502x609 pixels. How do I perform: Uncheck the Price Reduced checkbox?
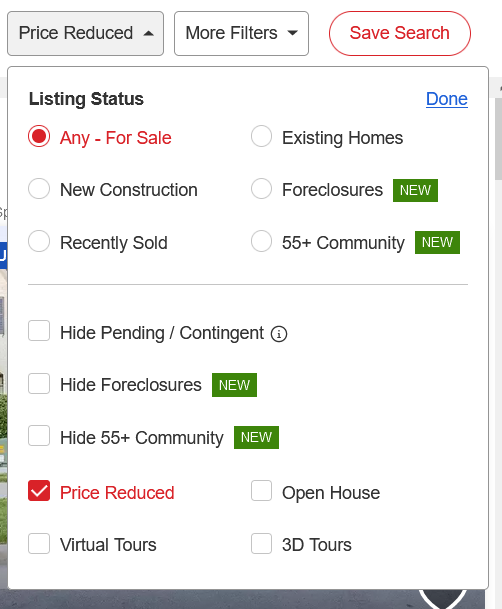click(x=39, y=491)
